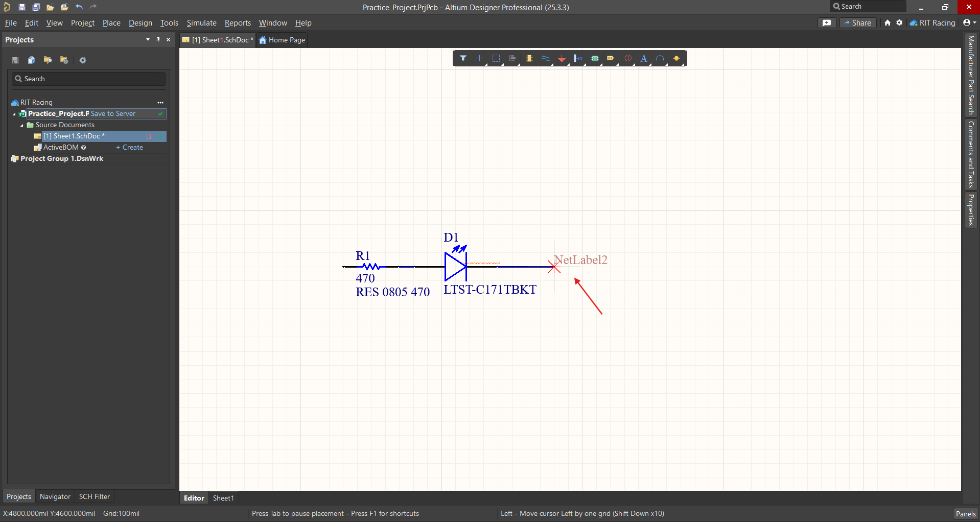The height and width of the screenshot is (522, 980).
Task: Click the Projects panel Search field
Action: click(88, 79)
